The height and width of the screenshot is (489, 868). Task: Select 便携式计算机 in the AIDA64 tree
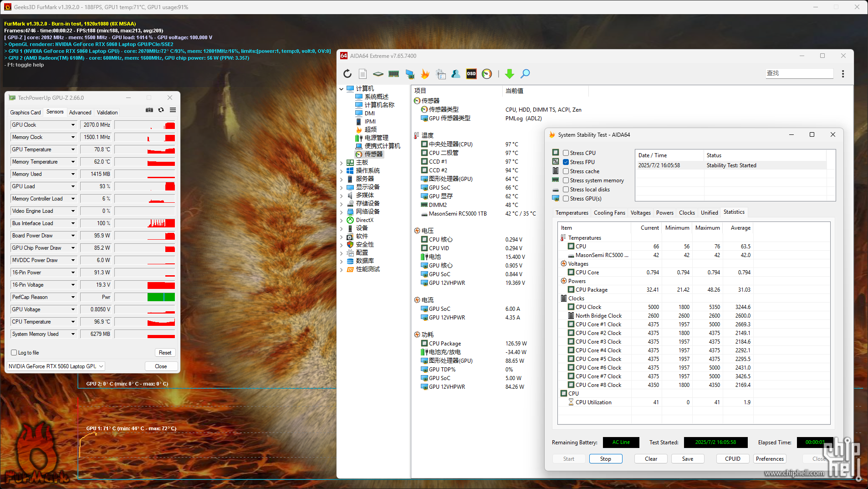pos(382,146)
